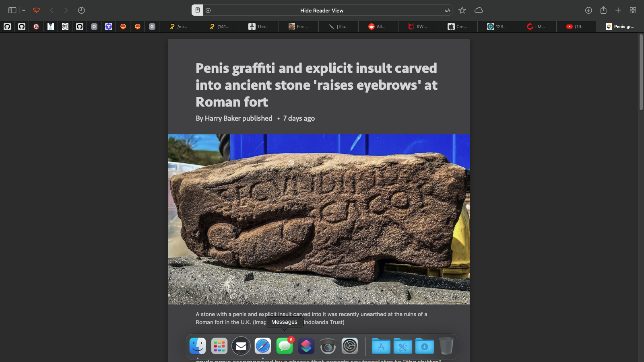The width and height of the screenshot is (644, 362).
Task: Click the 'By Harry Baker published' byline
Action: 234,118
